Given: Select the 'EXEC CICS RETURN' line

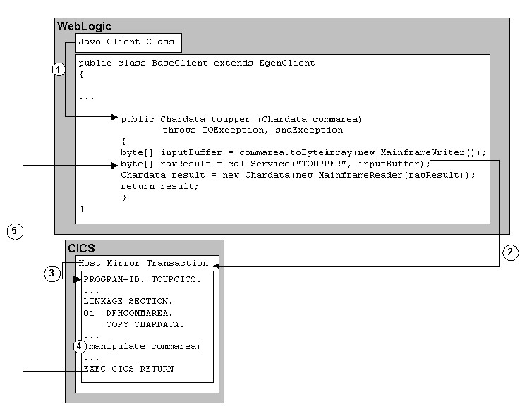Looking at the screenshot, I should coord(128,369).
